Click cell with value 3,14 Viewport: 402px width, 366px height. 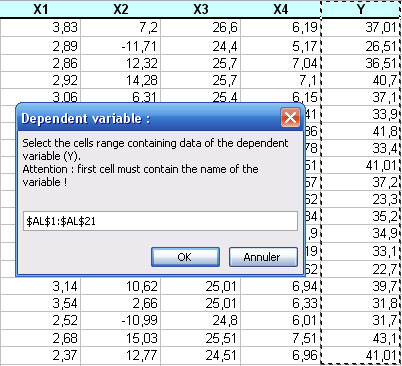[x=40, y=286]
